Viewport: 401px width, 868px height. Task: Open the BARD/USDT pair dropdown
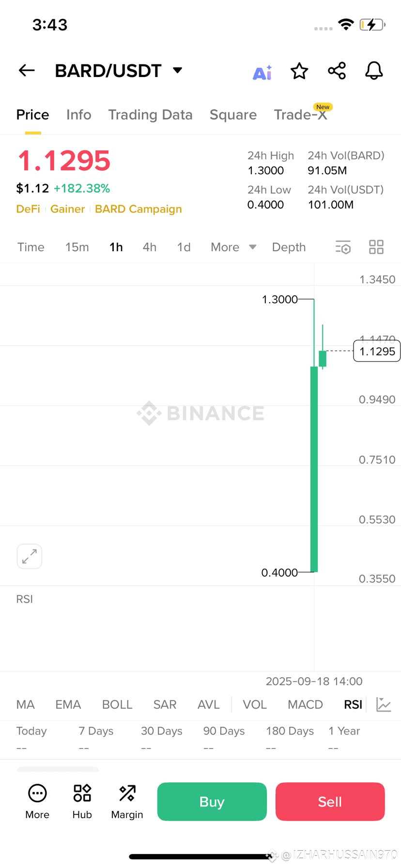[178, 71]
